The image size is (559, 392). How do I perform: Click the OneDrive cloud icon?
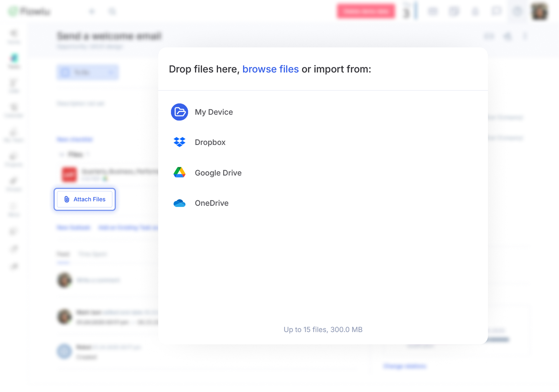click(179, 203)
